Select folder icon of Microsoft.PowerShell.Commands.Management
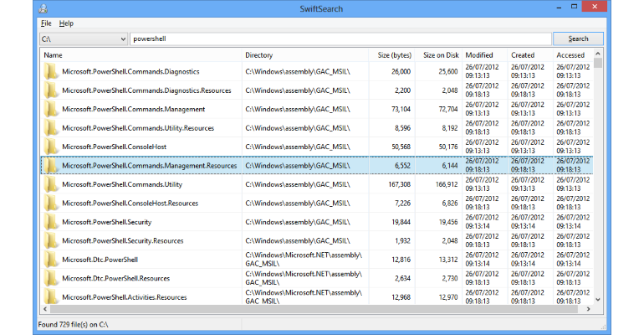644x335 pixels. coord(50,110)
